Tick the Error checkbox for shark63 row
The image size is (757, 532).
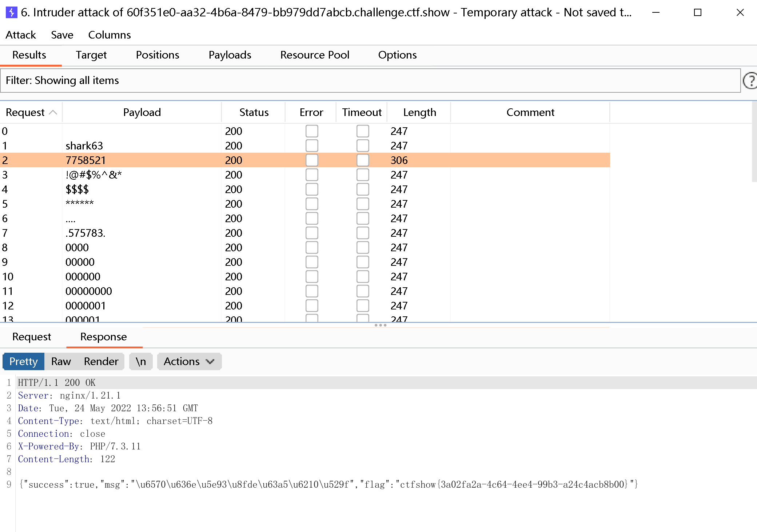(312, 146)
